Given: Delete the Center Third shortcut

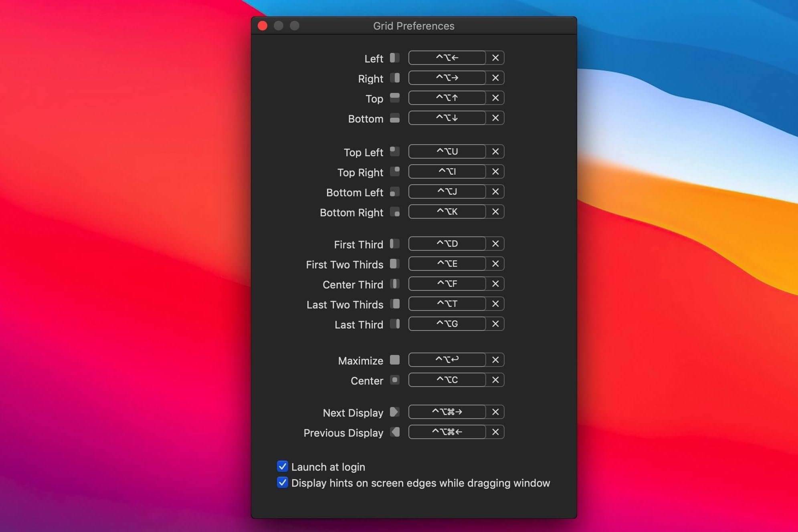Looking at the screenshot, I should click(495, 284).
